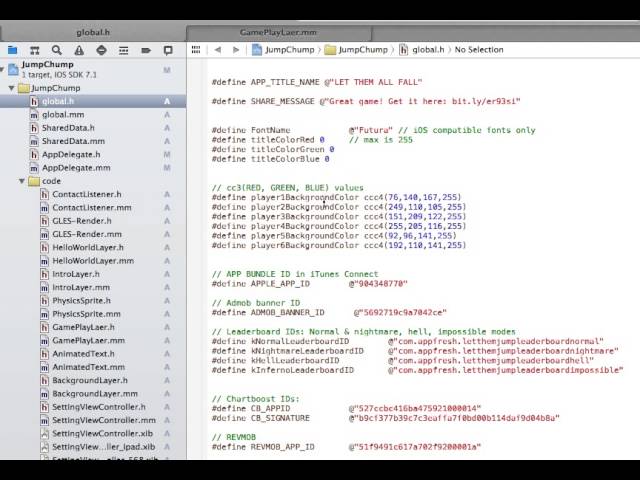
Task: Select global.h in the navigator
Action: pyautogui.click(x=93, y=102)
